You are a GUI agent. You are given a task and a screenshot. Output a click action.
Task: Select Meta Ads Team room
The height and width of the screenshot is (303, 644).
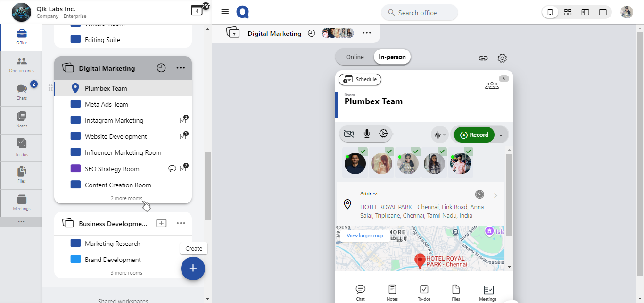[x=106, y=104]
